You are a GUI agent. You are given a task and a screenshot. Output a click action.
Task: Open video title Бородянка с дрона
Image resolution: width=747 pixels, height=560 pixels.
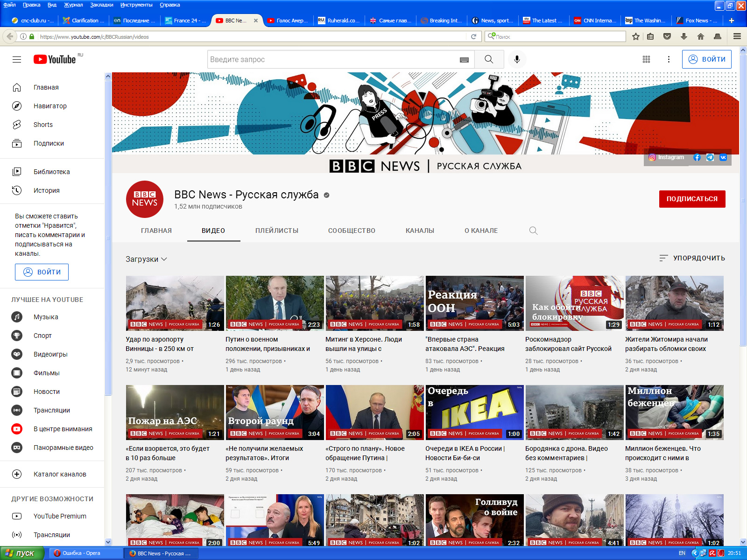[x=566, y=453]
